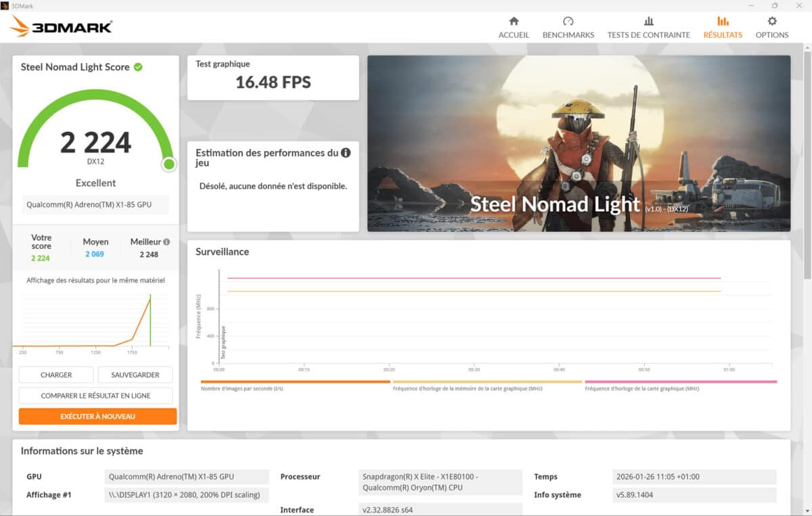
Task: Click the green dot on score gauge
Action: [x=168, y=164]
